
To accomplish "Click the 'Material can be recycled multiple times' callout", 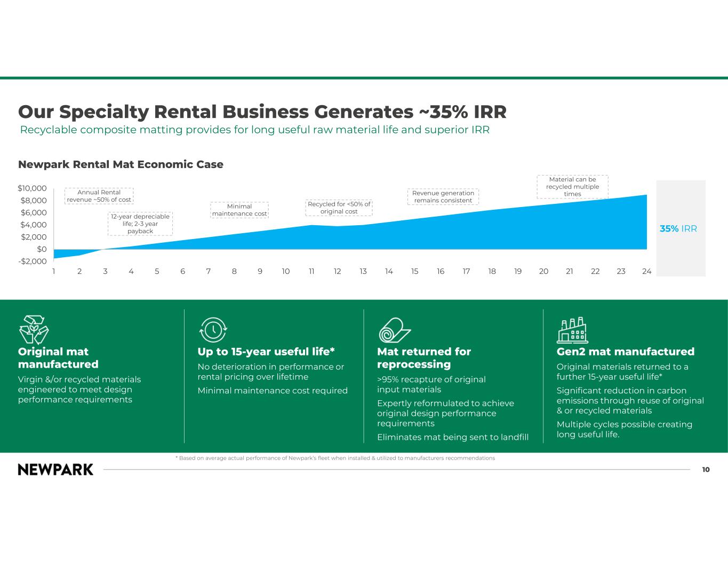I will 572,187.
